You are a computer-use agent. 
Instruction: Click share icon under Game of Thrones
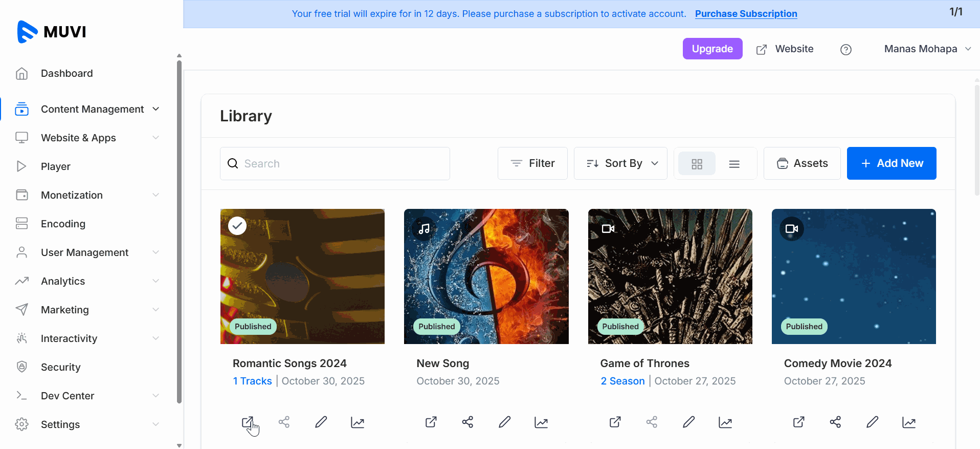652,422
